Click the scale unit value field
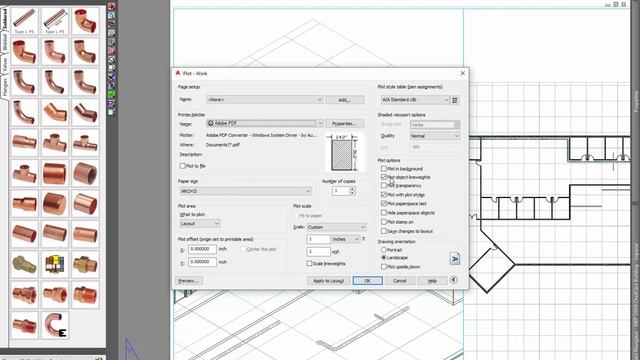 [x=318, y=251]
